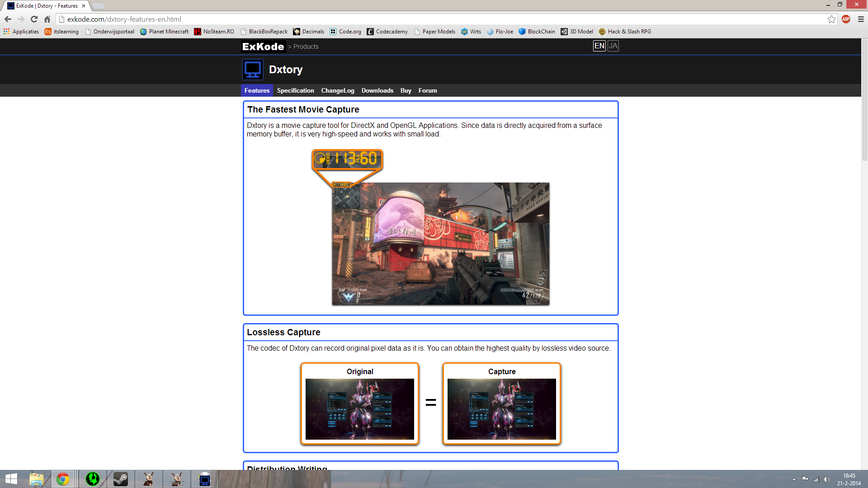Screen dimensions: 868x488
Task: Launch Steam from the taskbar
Action: (120, 479)
